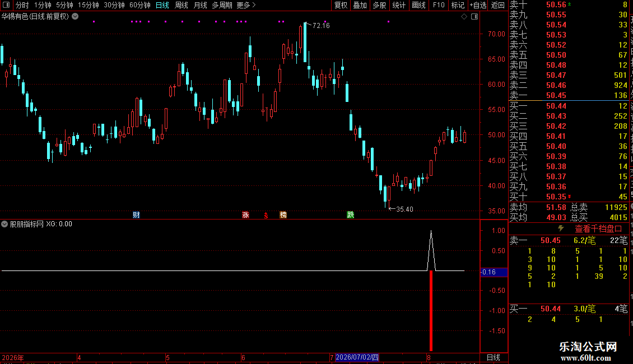This screenshot has height=364, width=633.
Task: Click the -0.16 indicator value tag
Action: click(x=494, y=272)
